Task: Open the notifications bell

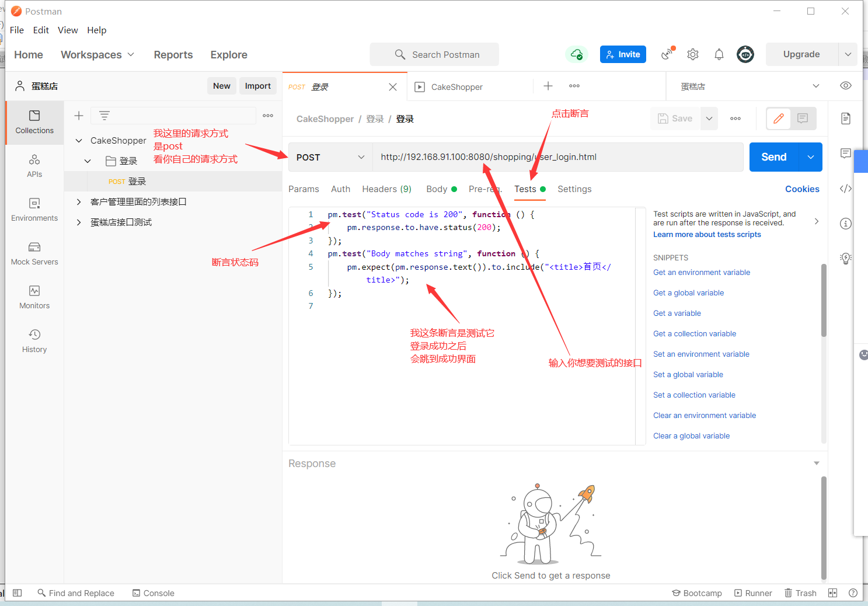Action: pyautogui.click(x=719, y=54)
